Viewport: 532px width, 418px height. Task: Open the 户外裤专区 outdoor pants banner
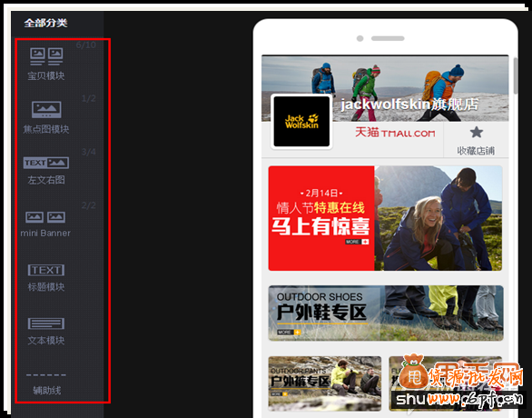325,383
